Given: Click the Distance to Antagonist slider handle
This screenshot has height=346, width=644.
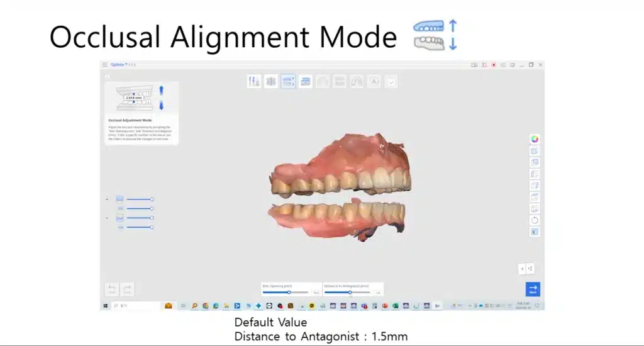Looking at the screenshot, I should pos(350,292).
